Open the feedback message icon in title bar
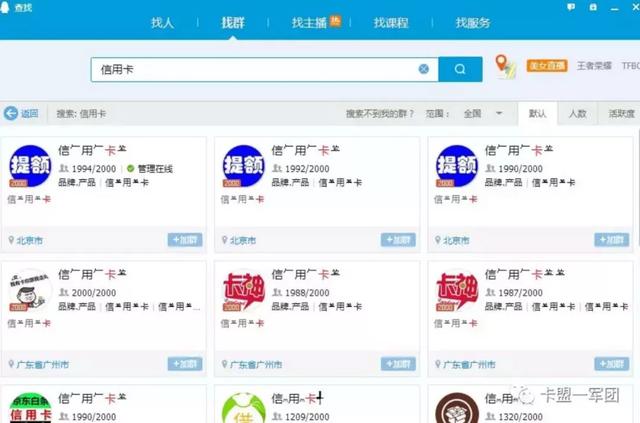The height and width of the screenshot is (423, 640). coord(571,7)
